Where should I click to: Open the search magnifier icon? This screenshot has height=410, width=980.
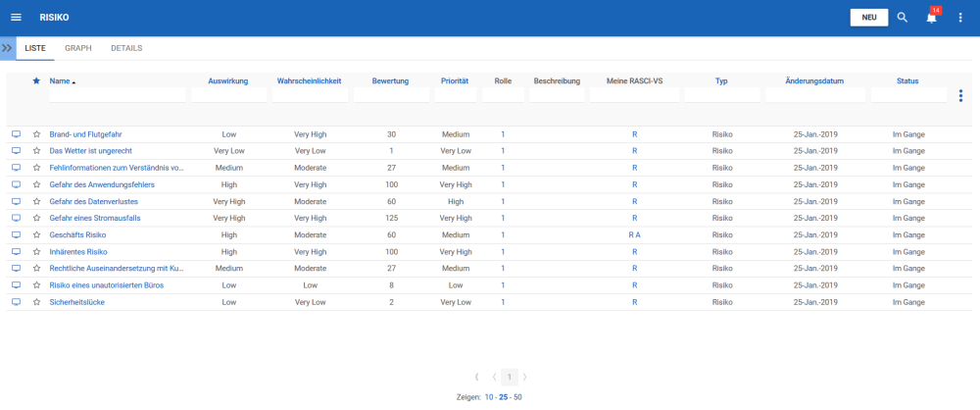click(902, 18)
